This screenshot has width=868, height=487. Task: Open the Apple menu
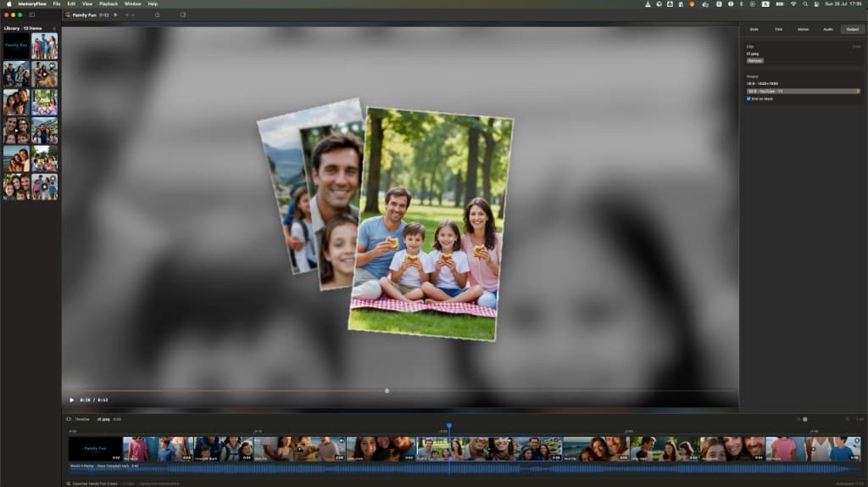coord(8,4)
